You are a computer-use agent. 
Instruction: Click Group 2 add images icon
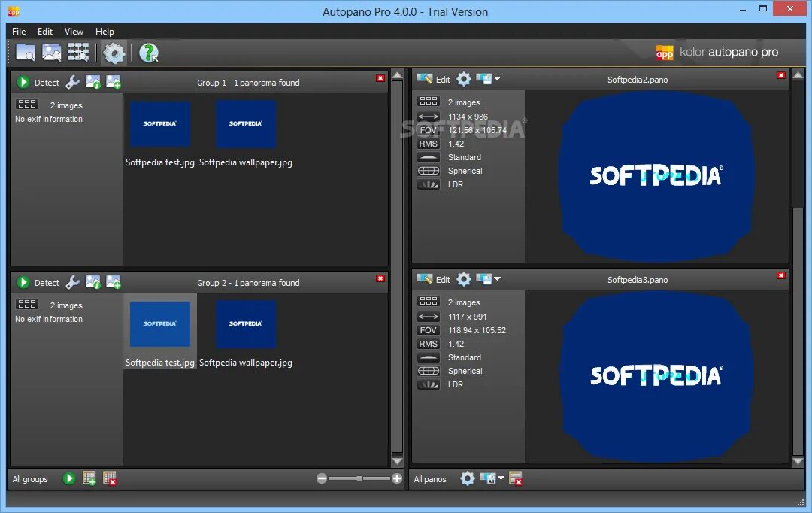coord(114,282)
